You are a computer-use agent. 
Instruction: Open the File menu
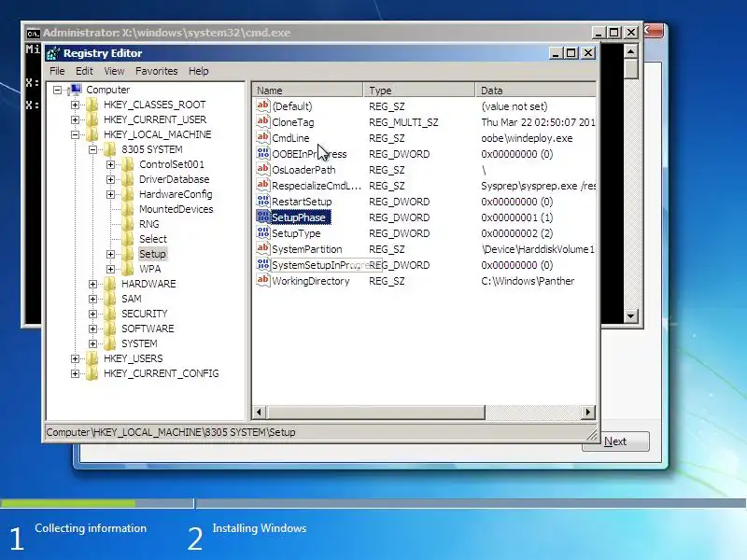tap(57, 71)
